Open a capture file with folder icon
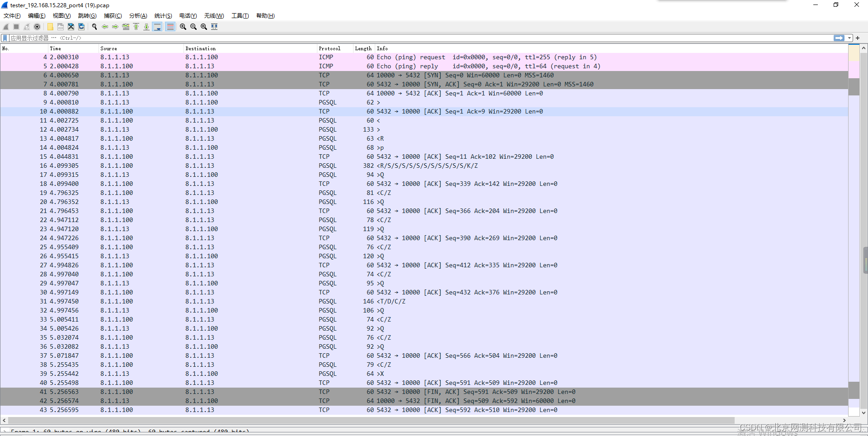This screenshot has height=436, width=868. (x=50, y=27)
